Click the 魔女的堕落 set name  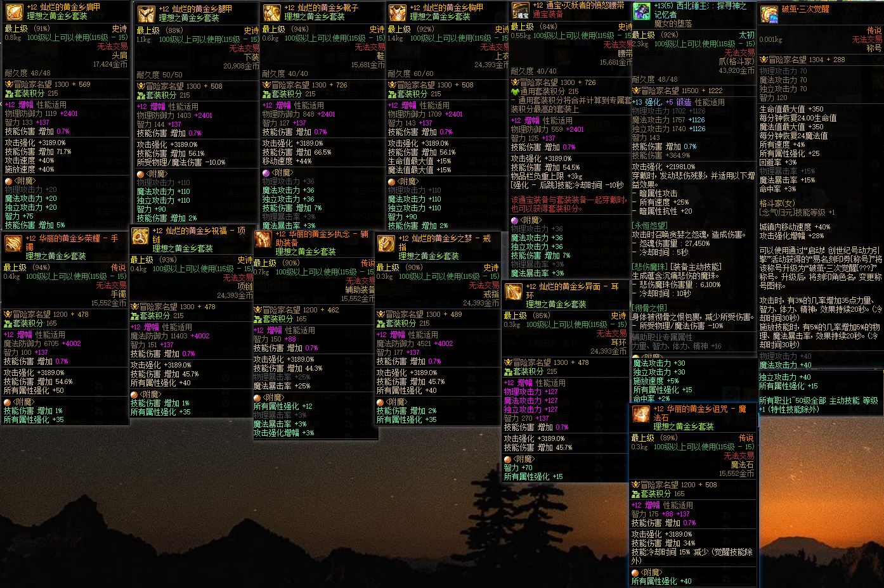pyautogui.click(x=673, y=23)
